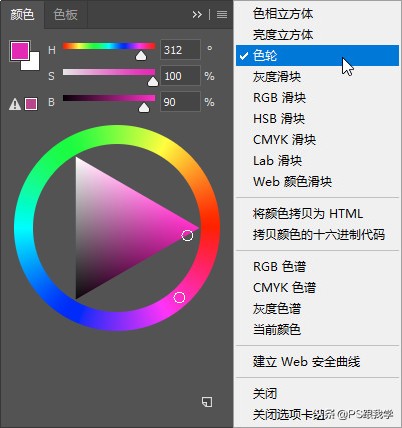Click the B brightness slider bar
This screenshot has height=428, width=402.
click(x=109, y=98)
